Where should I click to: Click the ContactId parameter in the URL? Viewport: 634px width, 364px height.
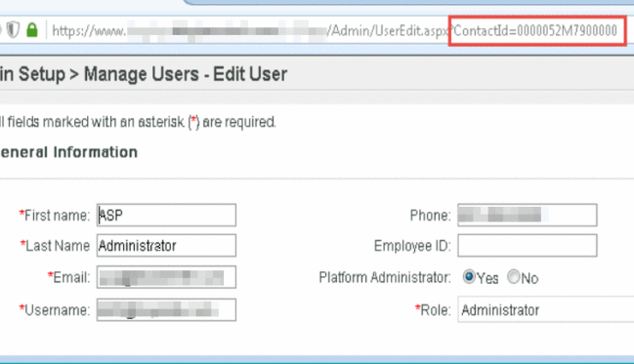[x=535, y=30]
